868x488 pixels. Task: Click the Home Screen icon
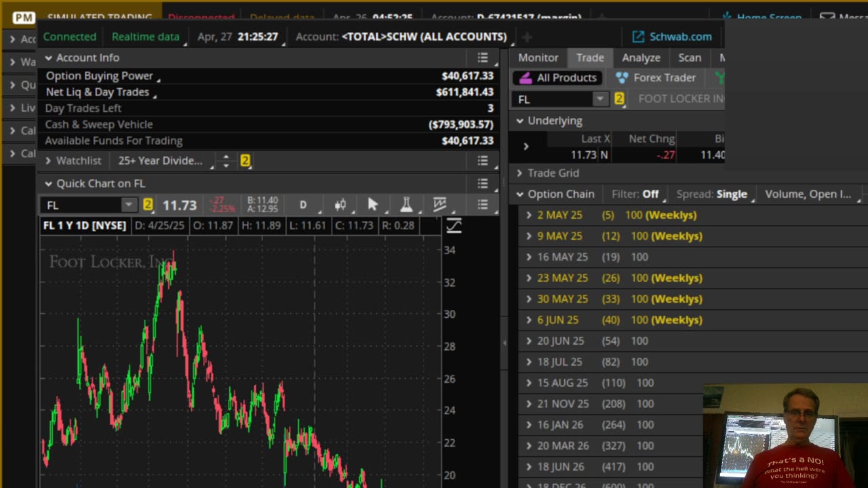point(727,18)
